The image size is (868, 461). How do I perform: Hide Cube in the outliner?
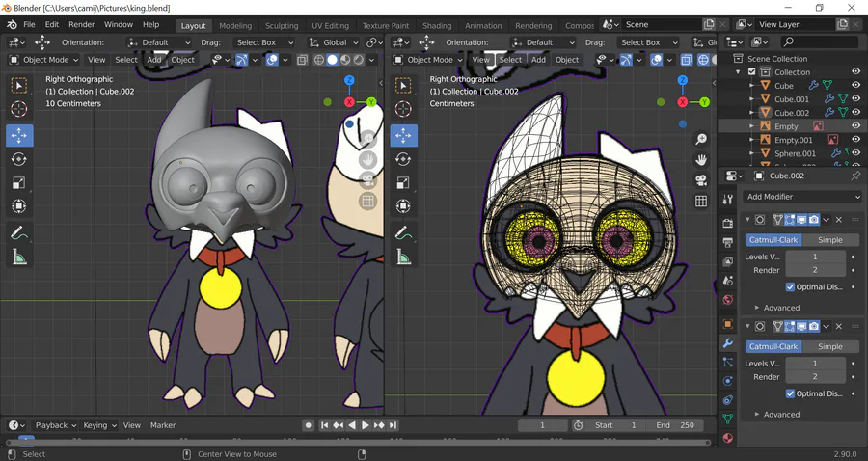tap(855, 85)
